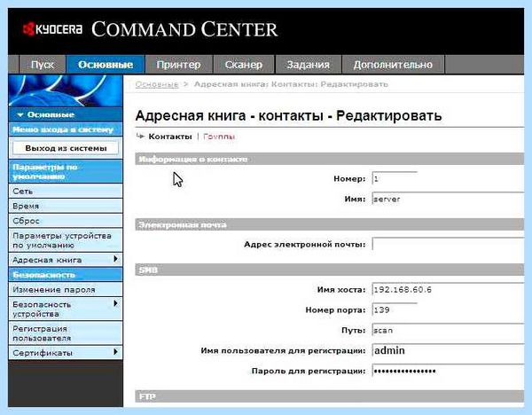The width and height of the screenshot is (532, 415).
Task: Open the Сканер tab
Action: [x=244, y=65]
